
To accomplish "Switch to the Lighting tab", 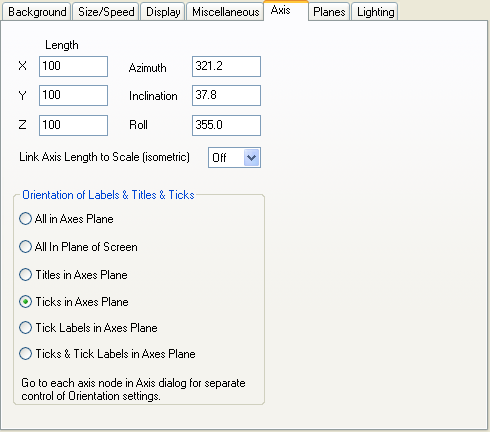I will [x=375, y=12].
